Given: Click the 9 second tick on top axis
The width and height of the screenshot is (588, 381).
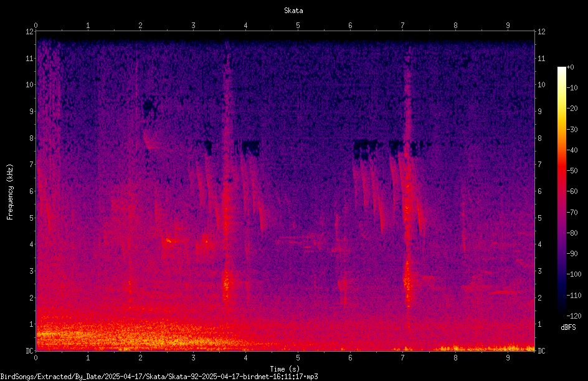Looking at the screenshot, I should click(508, 26).
